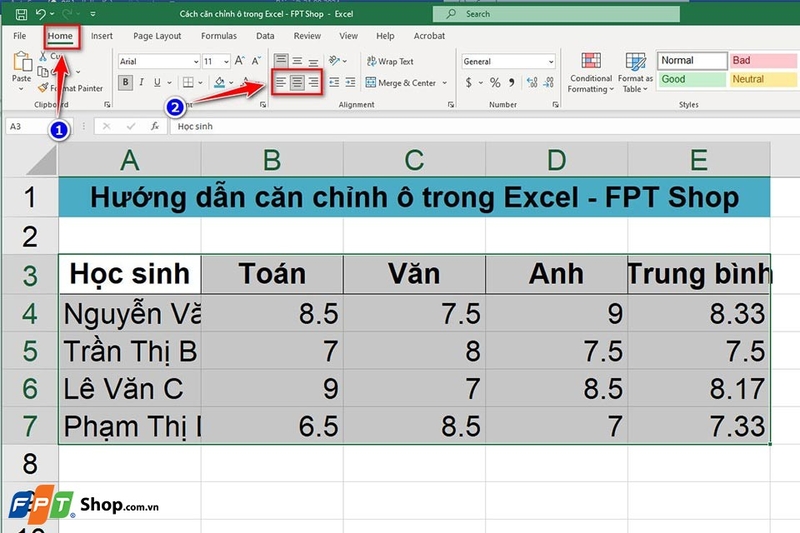Toggle Top Align
The image size is (800, 533).
281,61
